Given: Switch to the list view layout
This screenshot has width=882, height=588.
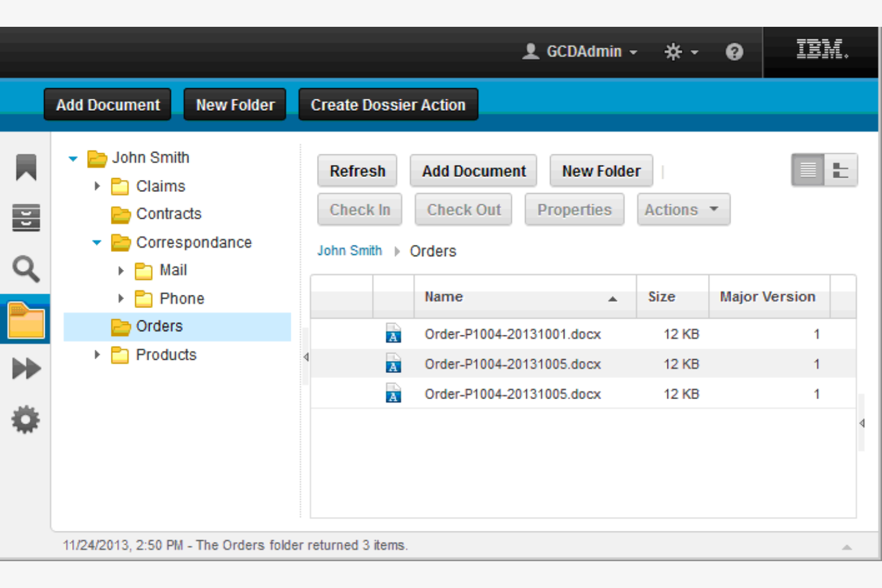Looking at the screenshot, I should [x=808, y=170].
